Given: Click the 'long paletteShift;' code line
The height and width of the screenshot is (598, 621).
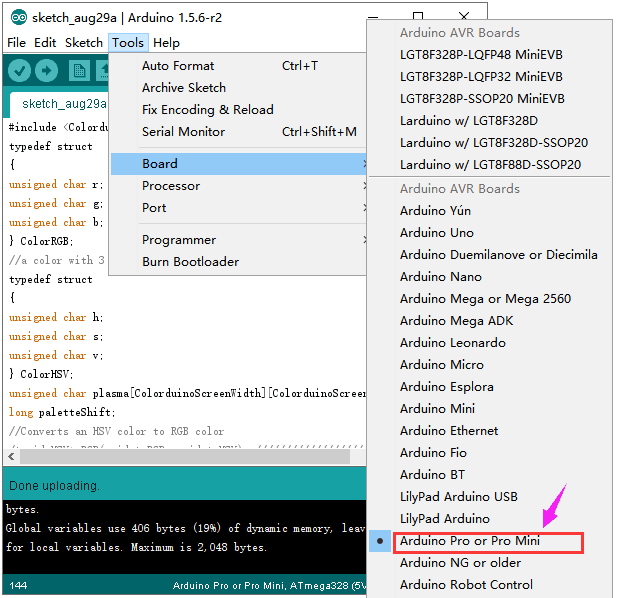Looking at the screenshot, I should pyautogui.click(x=62, y=412).
